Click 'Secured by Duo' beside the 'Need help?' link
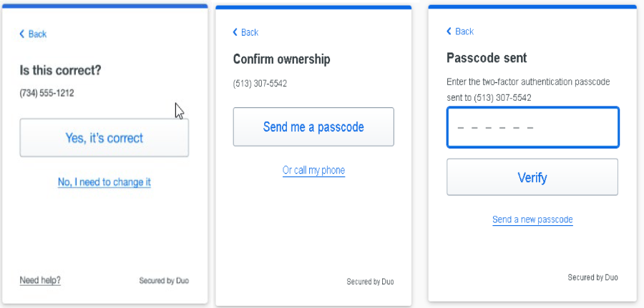 pyautogui.click(x=164, y=281)
